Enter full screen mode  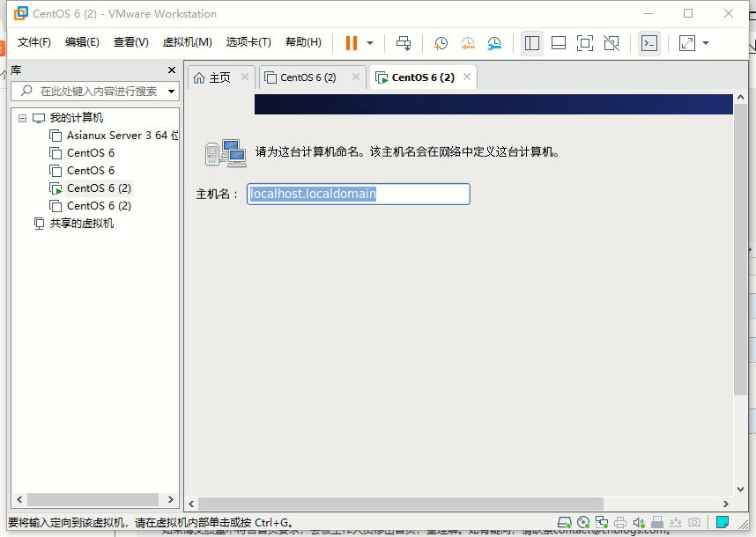pyautogui.click(x=585, y=43)
